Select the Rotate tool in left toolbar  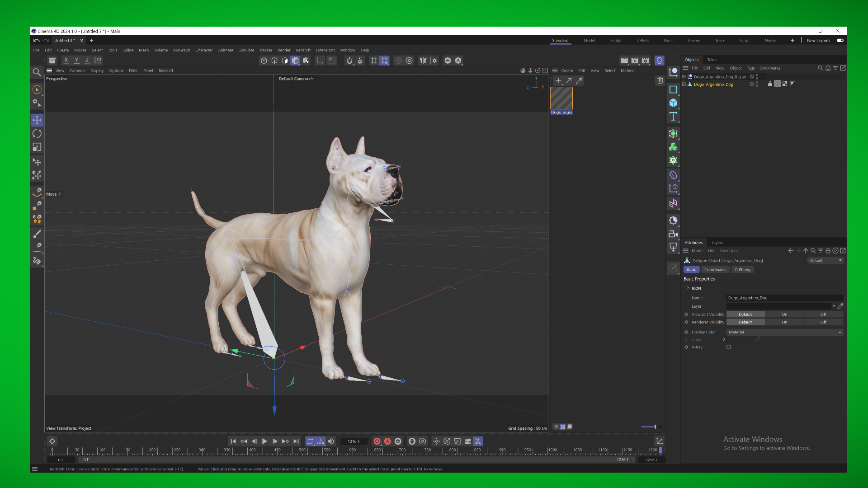(37, 133)
